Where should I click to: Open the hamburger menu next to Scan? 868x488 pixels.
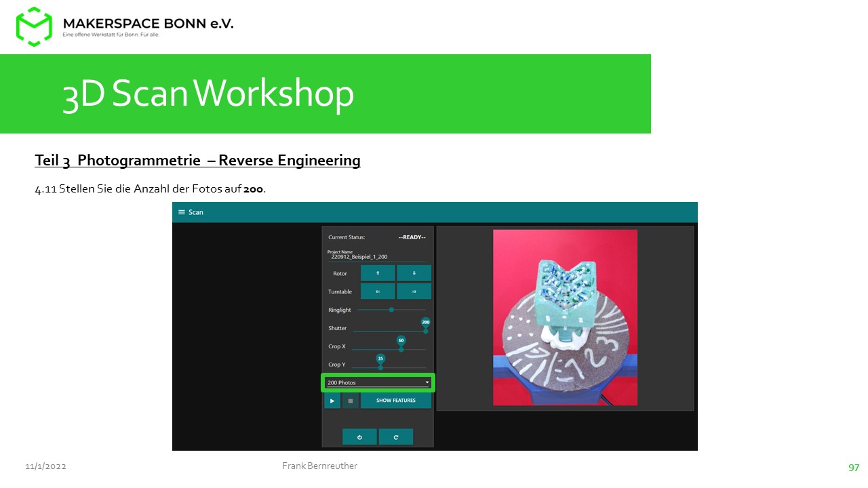point(181,212)
